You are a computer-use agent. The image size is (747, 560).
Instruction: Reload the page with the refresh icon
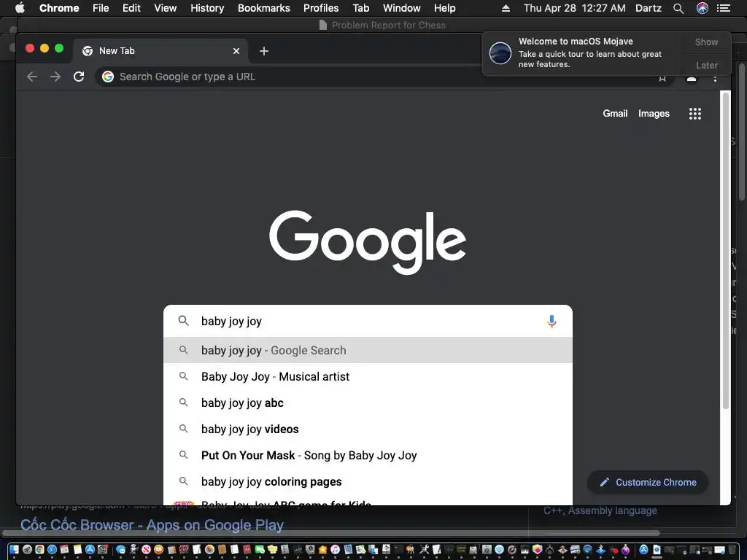click(x=79, y=76)
